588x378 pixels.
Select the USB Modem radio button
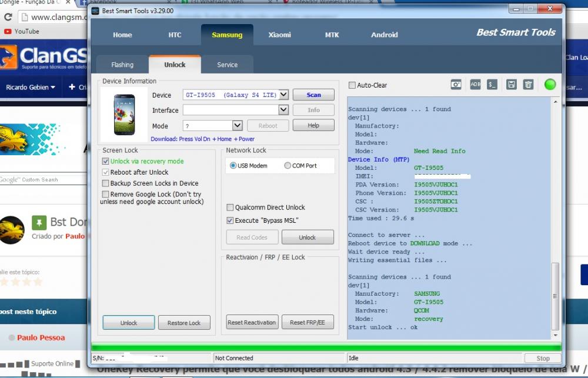[233, 165]
